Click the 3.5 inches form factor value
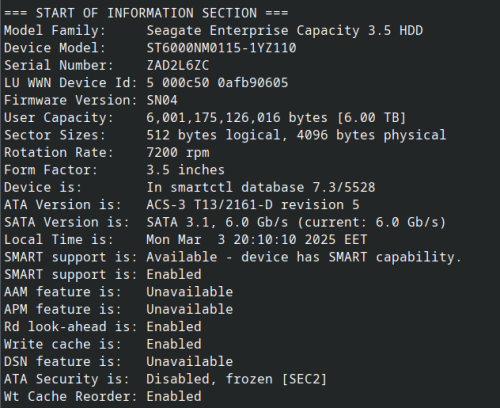This screenshot has height=408, width=500. click(x=186, y=170)
